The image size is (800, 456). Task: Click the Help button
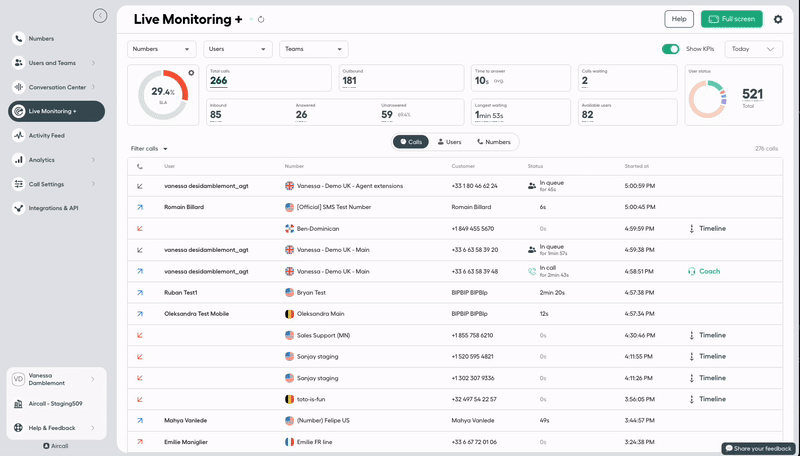pyautogui.click(x=679, y=19)
